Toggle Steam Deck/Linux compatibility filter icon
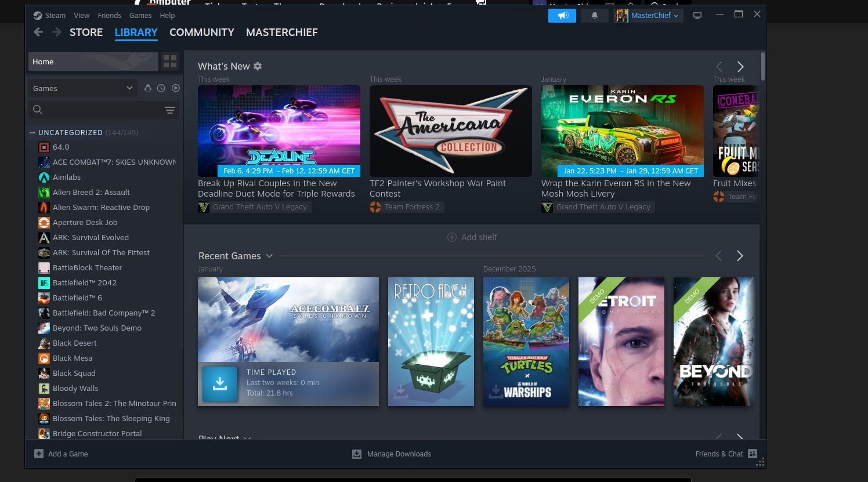The image size is (868, 482). (147, 88)
